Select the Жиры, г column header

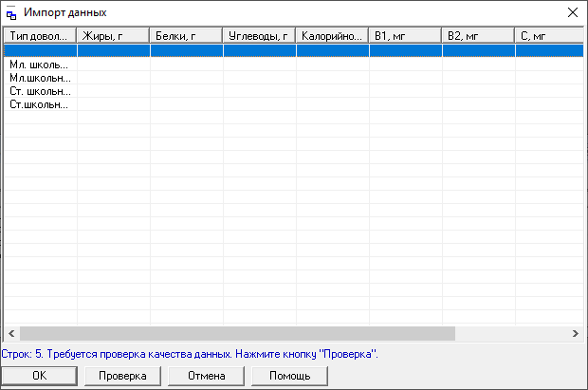tap(113, 36)
